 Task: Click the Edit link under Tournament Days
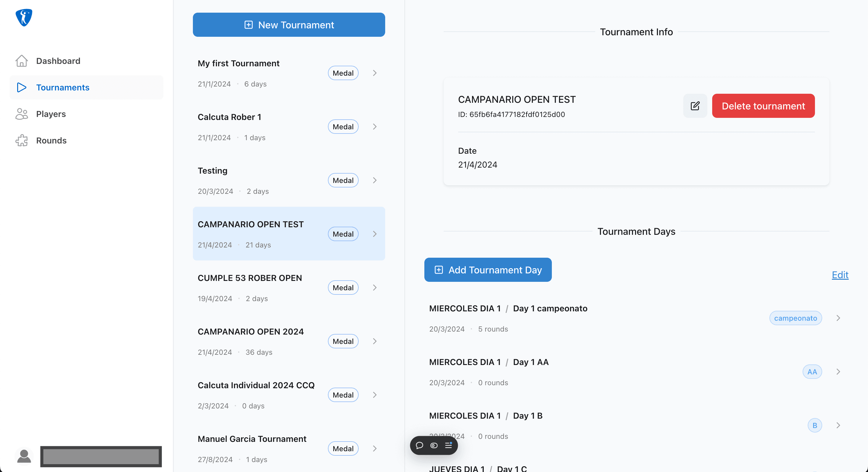[840, 275]
